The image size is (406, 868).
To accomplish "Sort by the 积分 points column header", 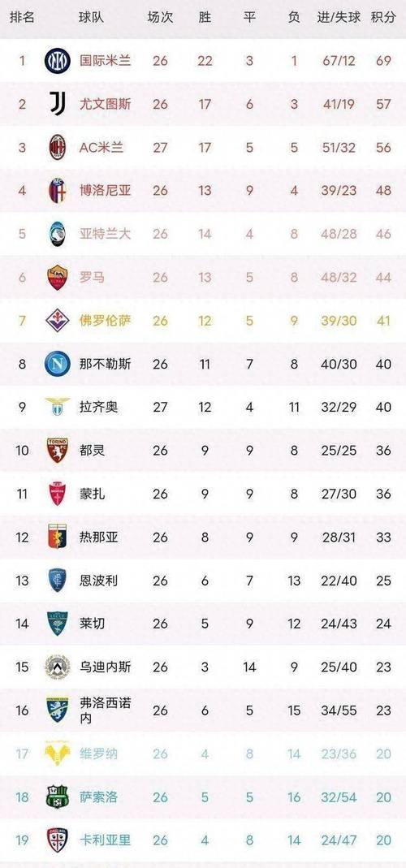I will (x=383, y=17).
